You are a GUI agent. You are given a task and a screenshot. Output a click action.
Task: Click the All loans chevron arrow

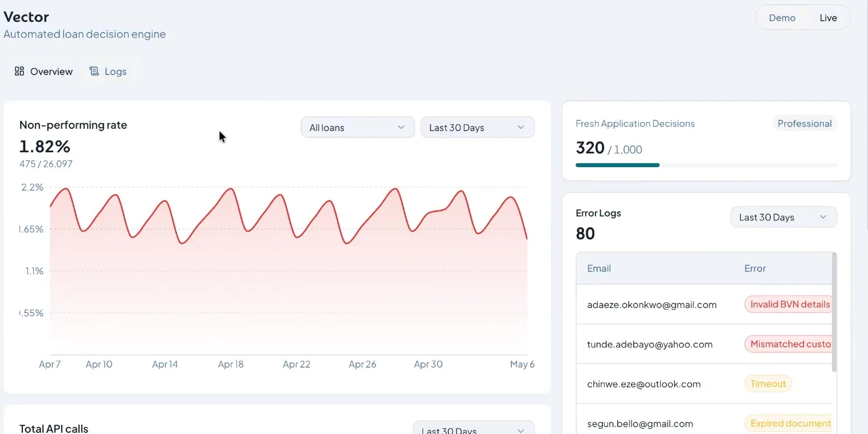(401, 127)
